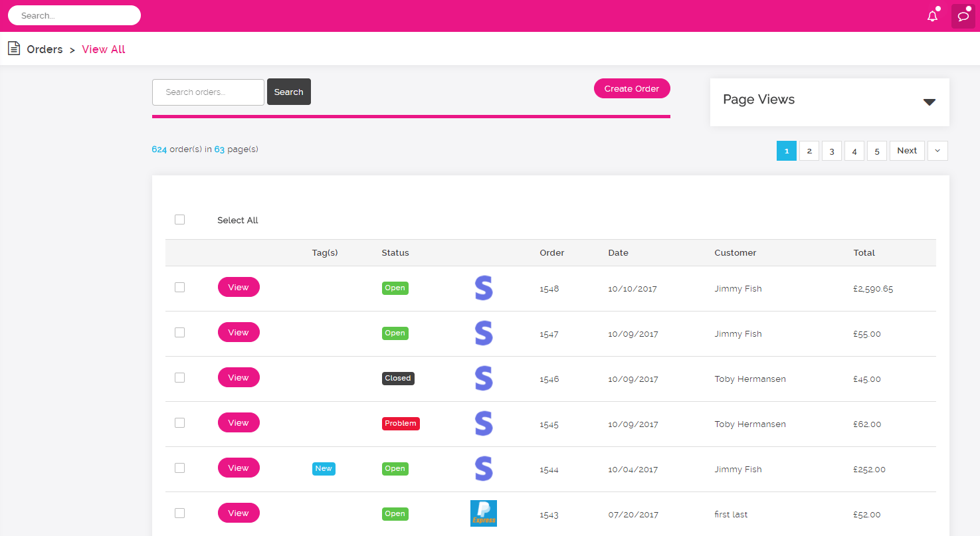Click the Problem status badge of order 1545
Viewport: 980px width, 536px height.
pyautogui.click(x=401, y=423)
